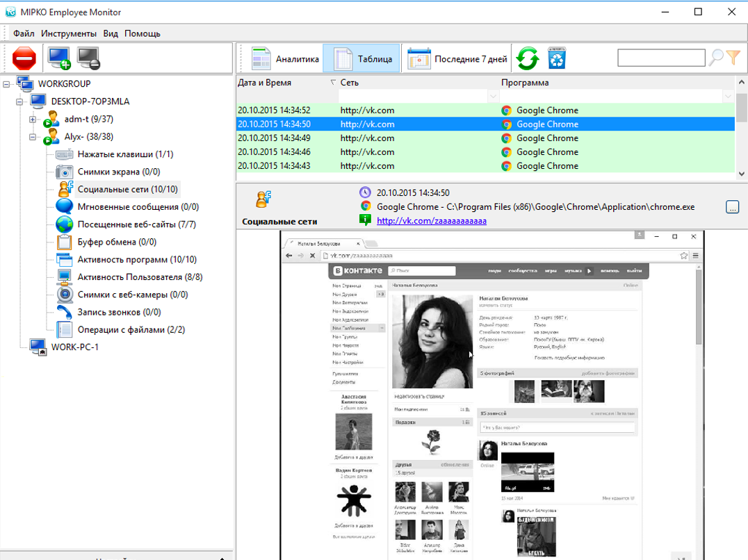The width and height of the screenshot is (748, 560).
Task: Click inside the search input field
Action: point(660,58)
